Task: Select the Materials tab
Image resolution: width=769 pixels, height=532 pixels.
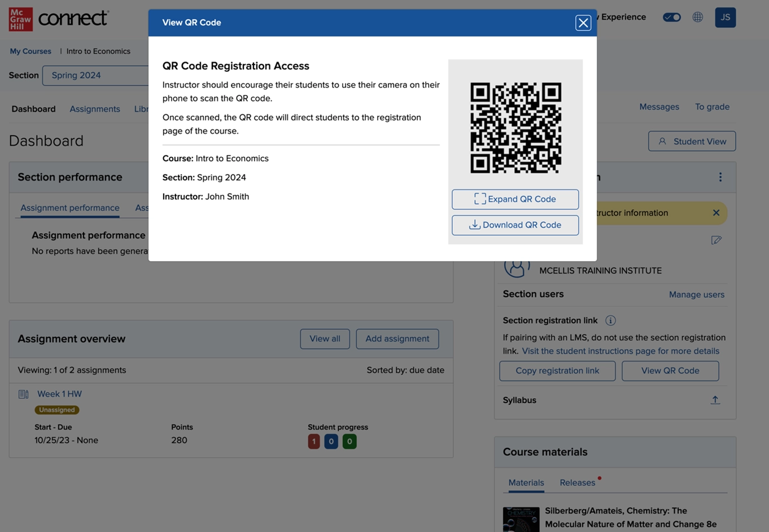Action: click(526, 483)
